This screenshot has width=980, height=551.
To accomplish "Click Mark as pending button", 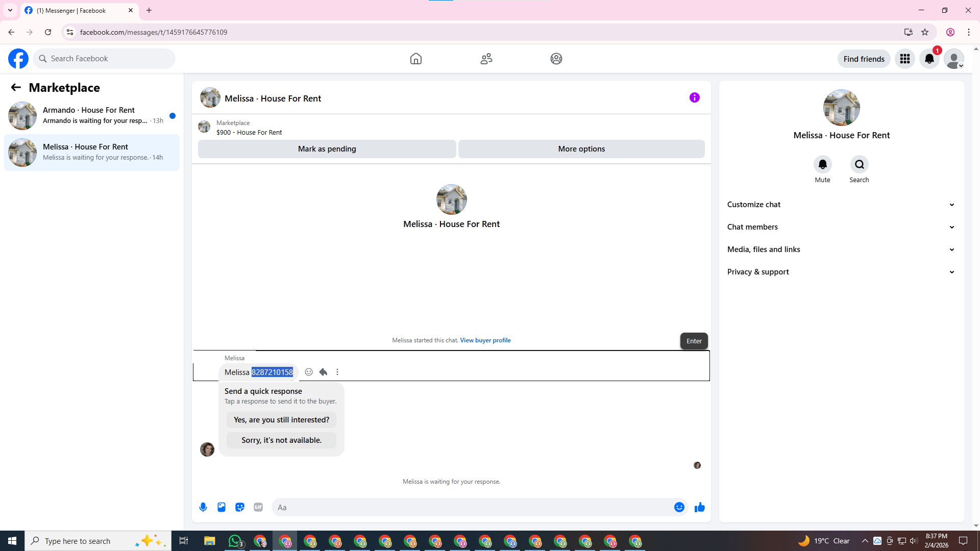I will 327,149.
